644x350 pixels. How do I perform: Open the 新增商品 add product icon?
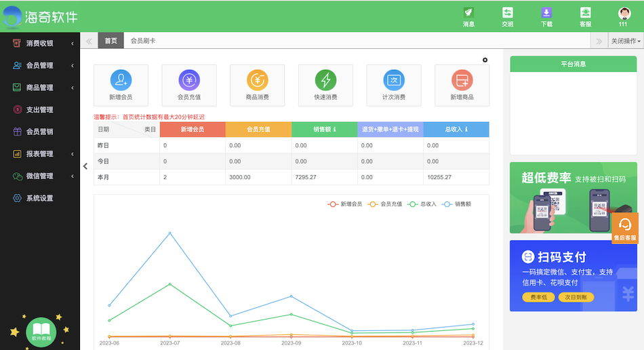point(462,81)
